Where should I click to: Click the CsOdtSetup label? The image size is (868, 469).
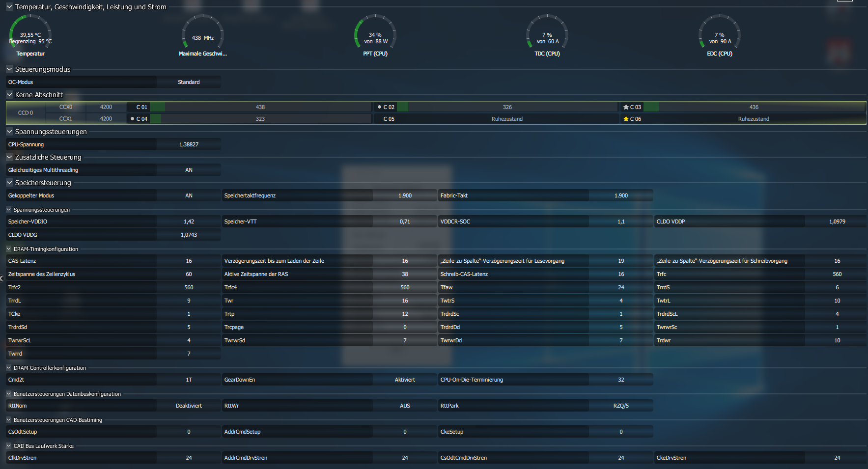pyautogui.click(x=23, y=432)
